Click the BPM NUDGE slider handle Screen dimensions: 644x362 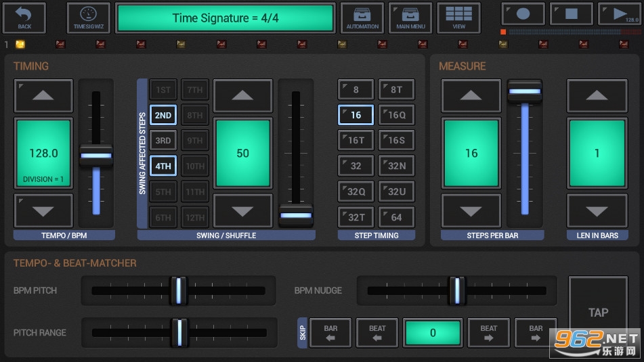point(456,290)
